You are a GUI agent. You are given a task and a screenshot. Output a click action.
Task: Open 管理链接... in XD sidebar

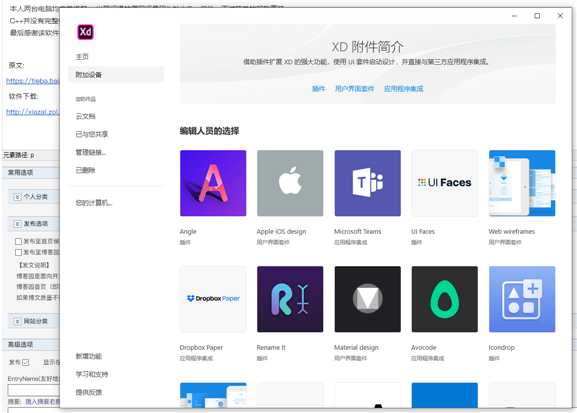(91, 152)
